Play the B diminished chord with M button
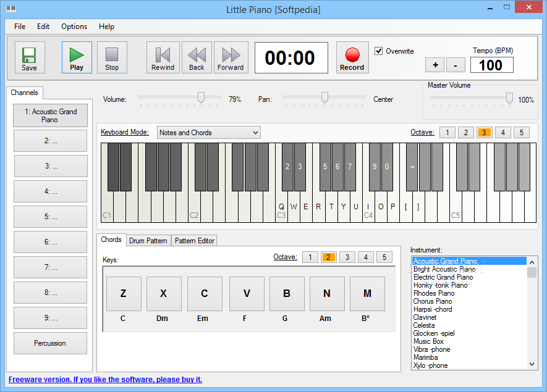The image size is (547, 392). (x=367, y=294)
